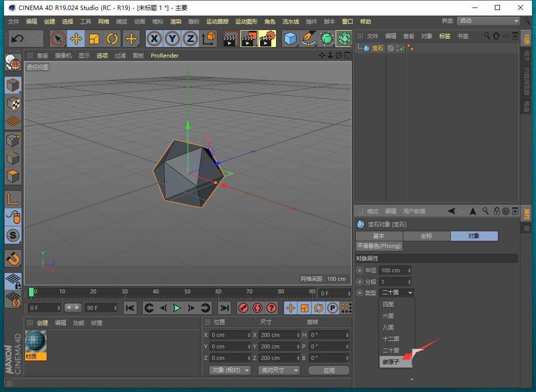
Task: Enable Axis mode icon
Action: pos(13,199)
